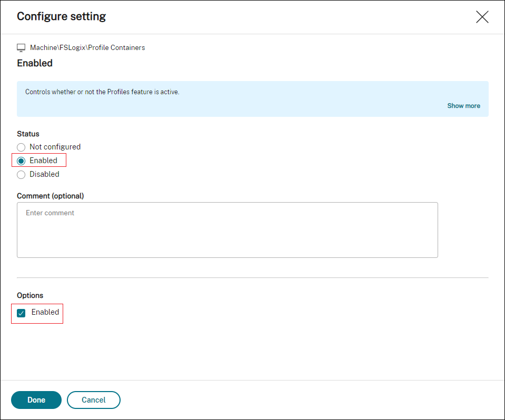Viewport: 505px width, 420px height.
Task: Click the Machine\FSLogix\Profile Containers path text
Action: [x=87, y=48]
